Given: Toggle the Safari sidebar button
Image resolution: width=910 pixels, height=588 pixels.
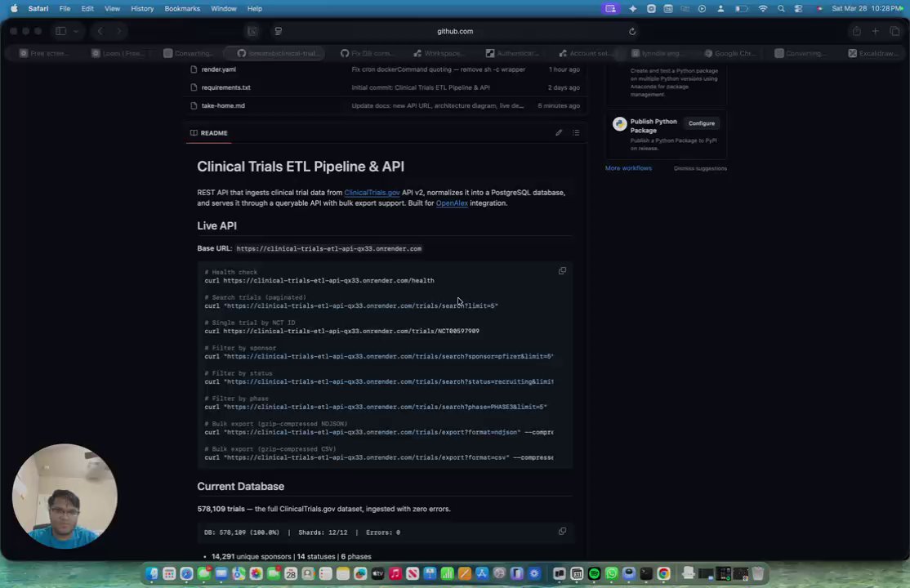Looking at the screenshot, I should (60, 31).
